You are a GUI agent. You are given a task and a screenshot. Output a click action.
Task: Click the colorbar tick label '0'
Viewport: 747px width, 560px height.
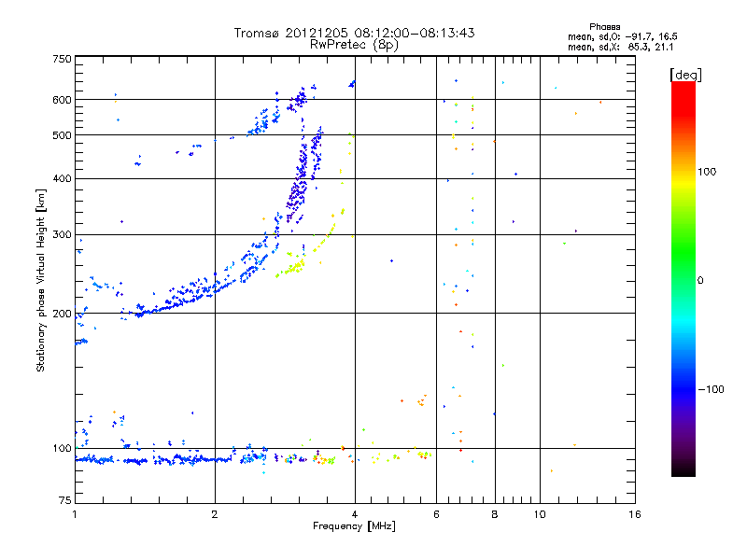[x=699, y=281]
